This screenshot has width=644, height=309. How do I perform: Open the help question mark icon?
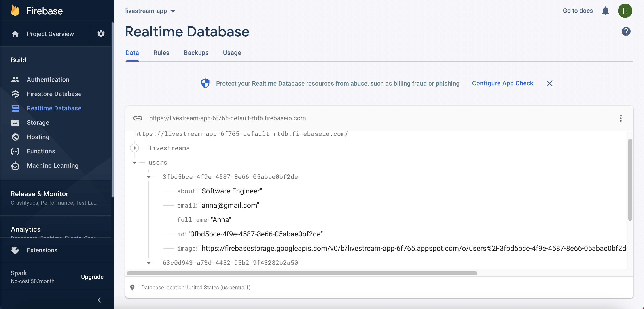[x=626, y=32]
